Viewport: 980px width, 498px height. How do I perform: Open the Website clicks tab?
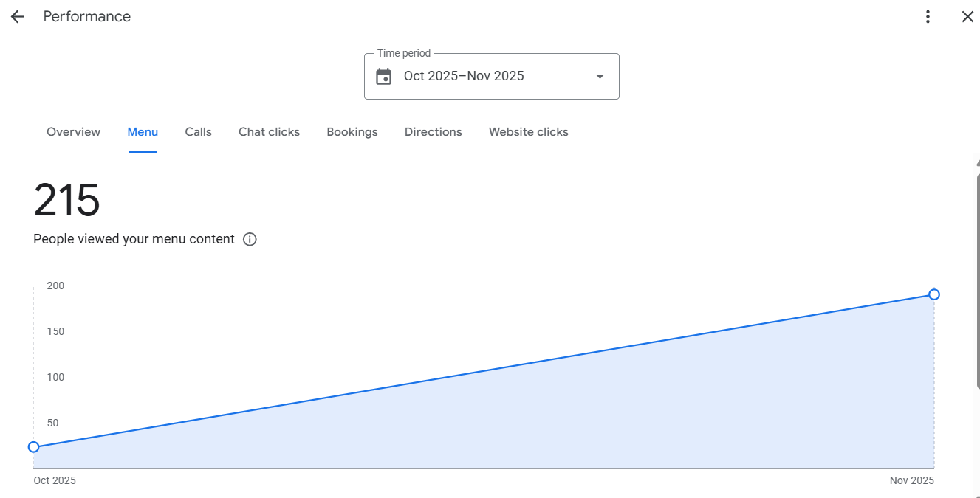pyautogui.click(x=528, y=132)
